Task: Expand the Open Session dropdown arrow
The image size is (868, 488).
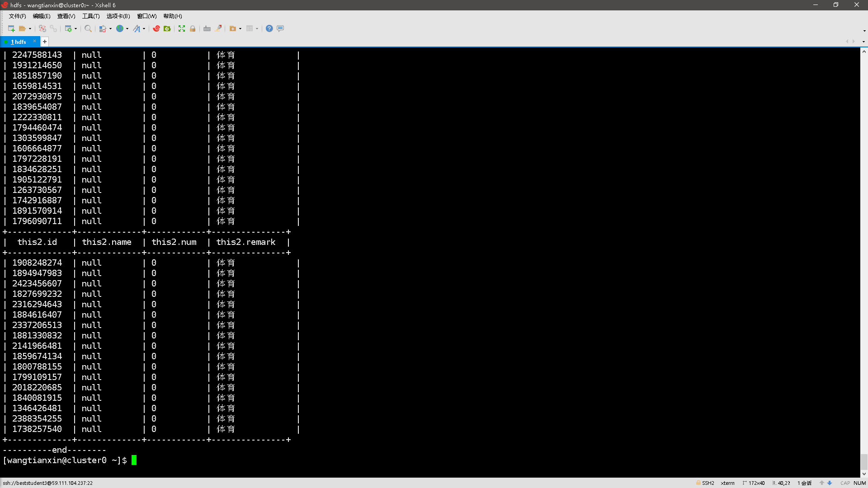Action: (30, 28)
